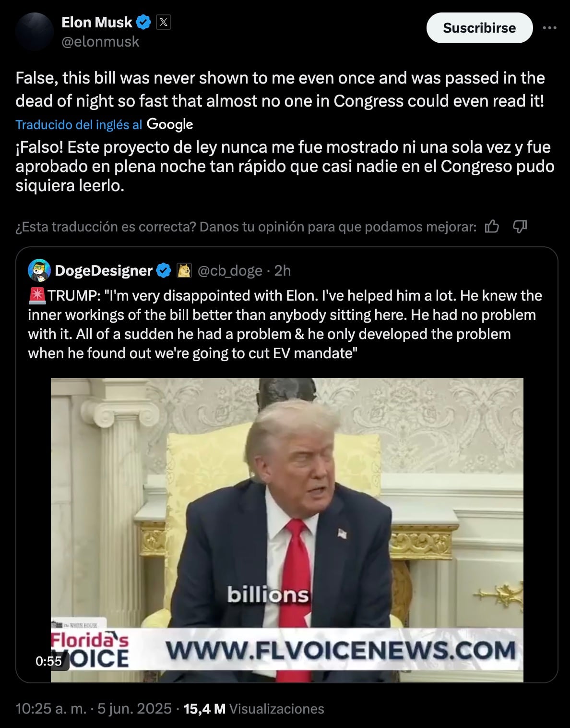Click the "Traducido del inglés al" link

(79, 125)
